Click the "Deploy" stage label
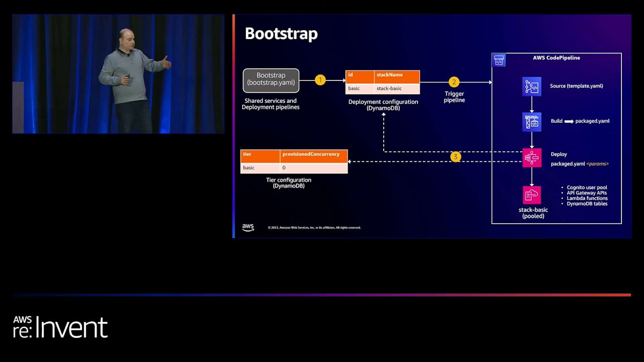The image size is (644, 362). 559,154
